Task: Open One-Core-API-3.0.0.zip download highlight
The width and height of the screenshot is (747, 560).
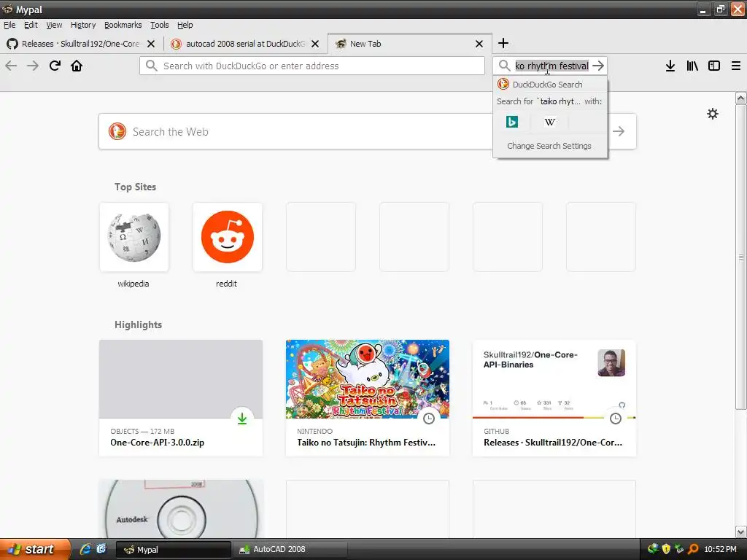Action: (181, 398)
